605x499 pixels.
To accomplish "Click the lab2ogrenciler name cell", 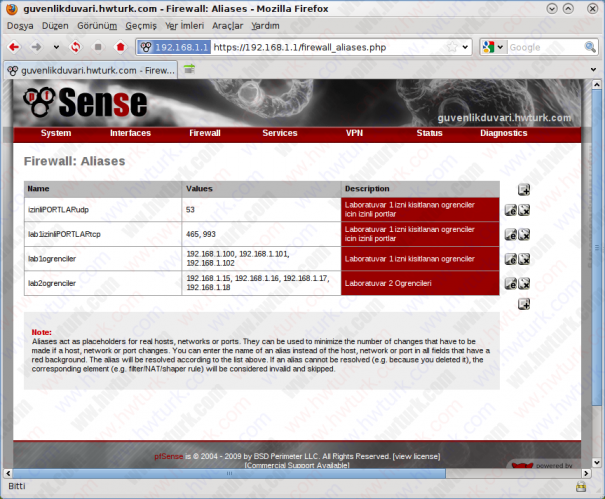I will [x=103, y=283].
